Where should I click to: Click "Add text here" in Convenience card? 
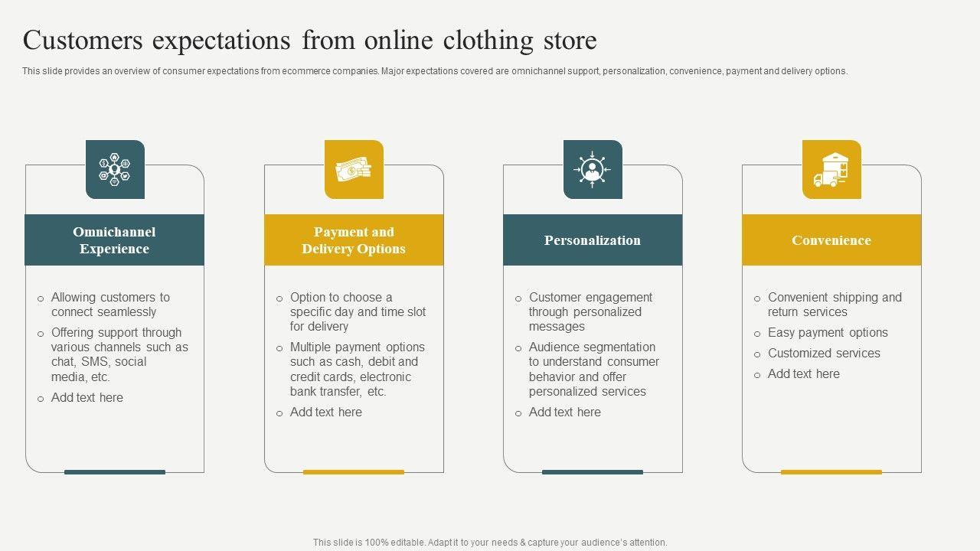804,373
